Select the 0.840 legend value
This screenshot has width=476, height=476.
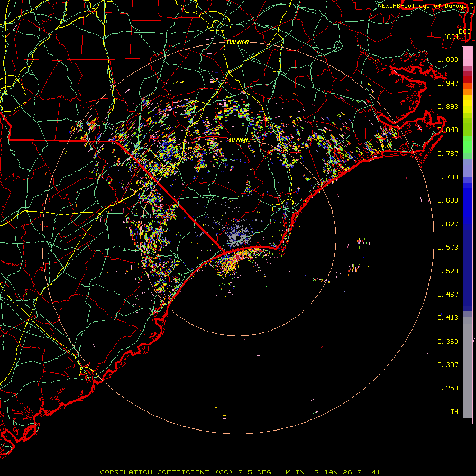click(448, 130)
